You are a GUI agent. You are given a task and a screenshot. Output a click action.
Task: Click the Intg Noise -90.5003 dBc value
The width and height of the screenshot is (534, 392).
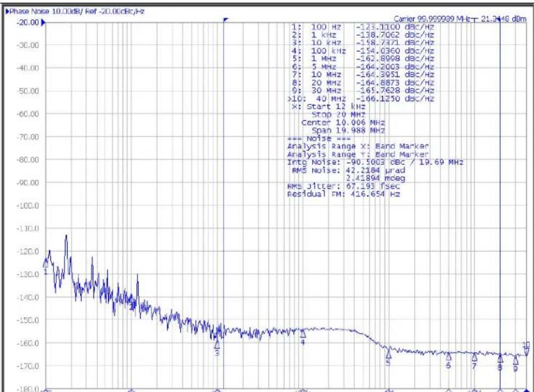375,162
